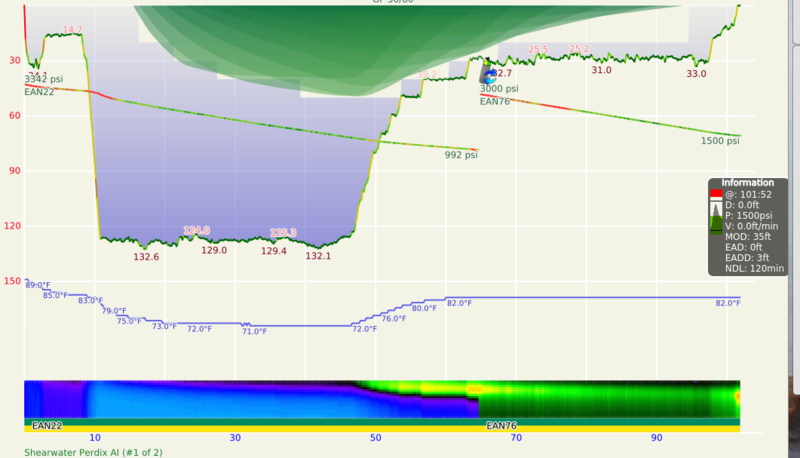Click the 132.6 depth marker on profile
The image size is (800, 458).
(146, 257)
